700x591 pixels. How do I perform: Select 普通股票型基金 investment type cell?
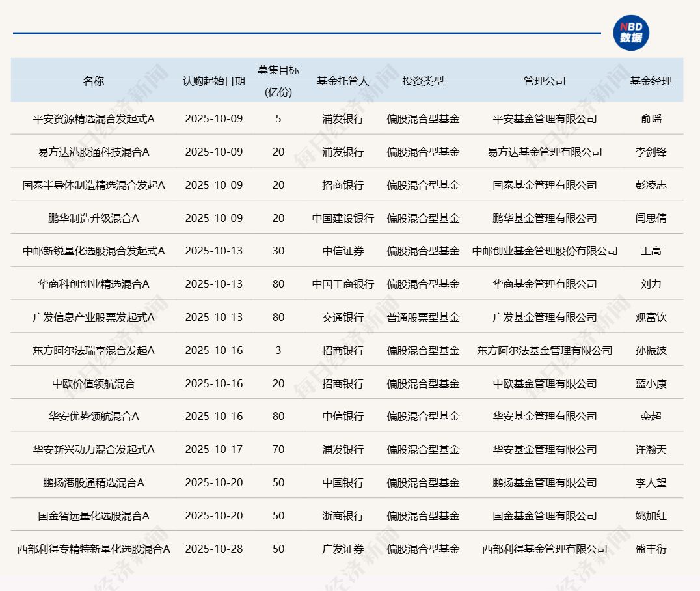coord(423,318)
